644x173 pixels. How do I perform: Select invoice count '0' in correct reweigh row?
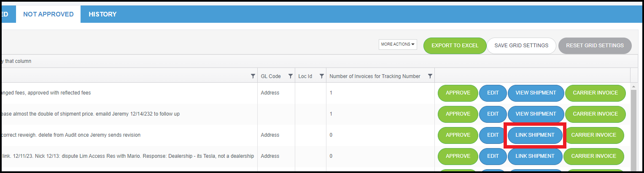tap(331, 135)
